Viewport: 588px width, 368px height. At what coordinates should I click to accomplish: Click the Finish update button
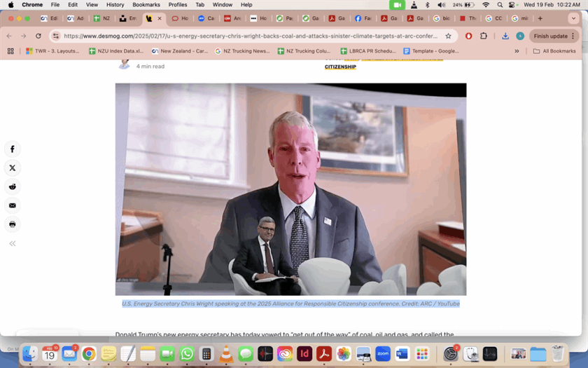[x=550, y=36]
